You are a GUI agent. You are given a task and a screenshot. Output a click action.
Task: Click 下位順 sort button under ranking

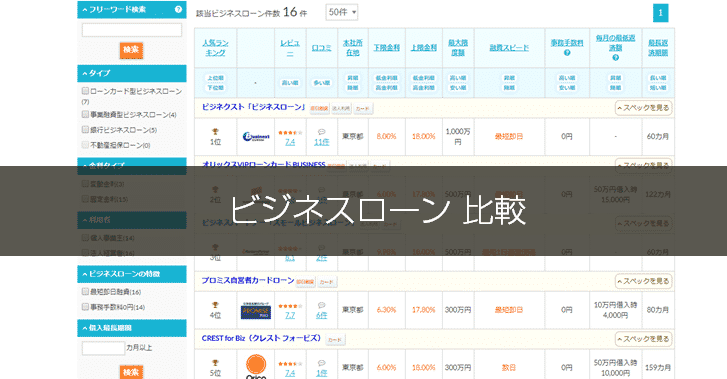pos(215,88)
